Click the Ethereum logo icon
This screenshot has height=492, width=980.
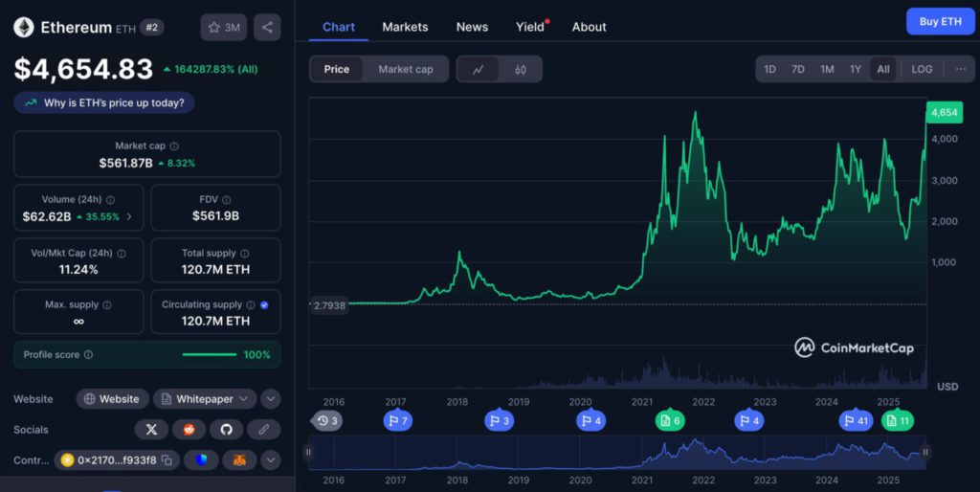(24, 28)
